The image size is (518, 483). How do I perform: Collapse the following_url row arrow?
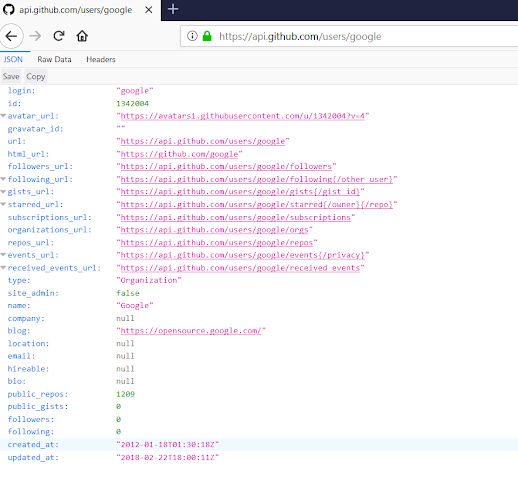tap(3, 179)
